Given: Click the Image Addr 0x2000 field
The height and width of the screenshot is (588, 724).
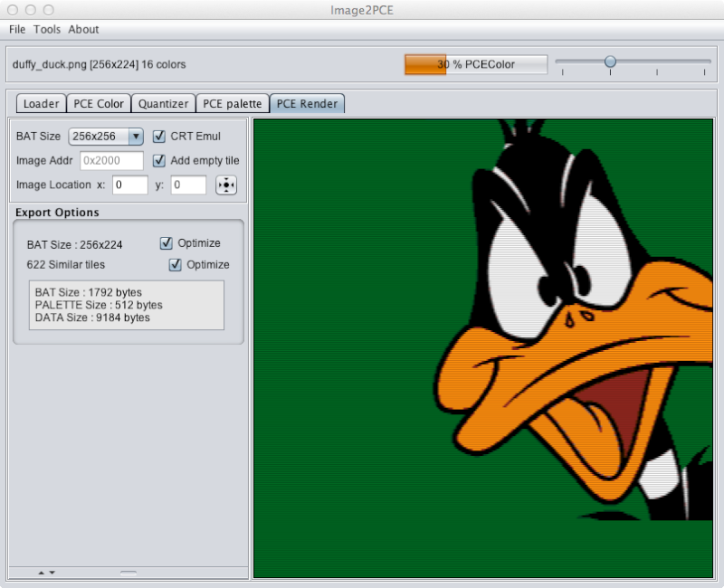Looking at the screenshot, I should 111,161.
